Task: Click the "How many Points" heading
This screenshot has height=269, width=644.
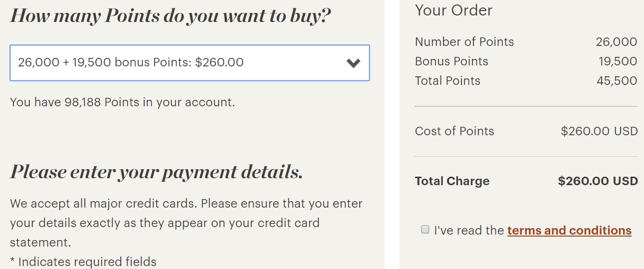Action: coord(170,15)
